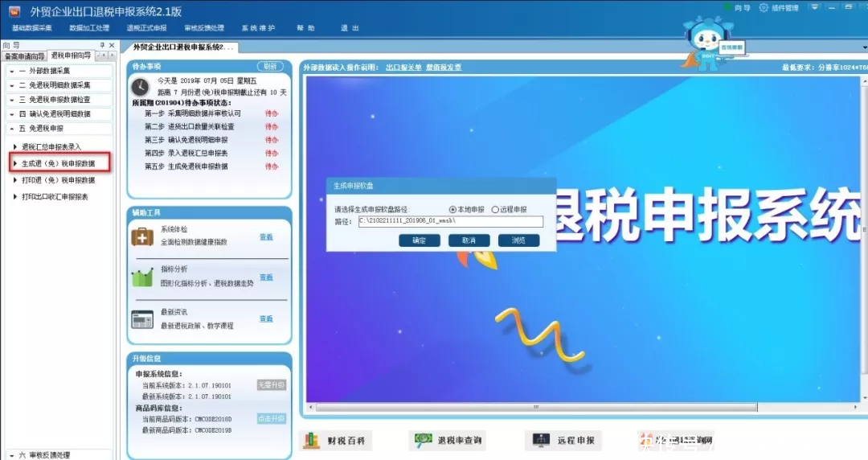This screenshot has width=868, height=460.
Task: Click the 退税率查询 magnifier icon
Action: tap(423, 440)
